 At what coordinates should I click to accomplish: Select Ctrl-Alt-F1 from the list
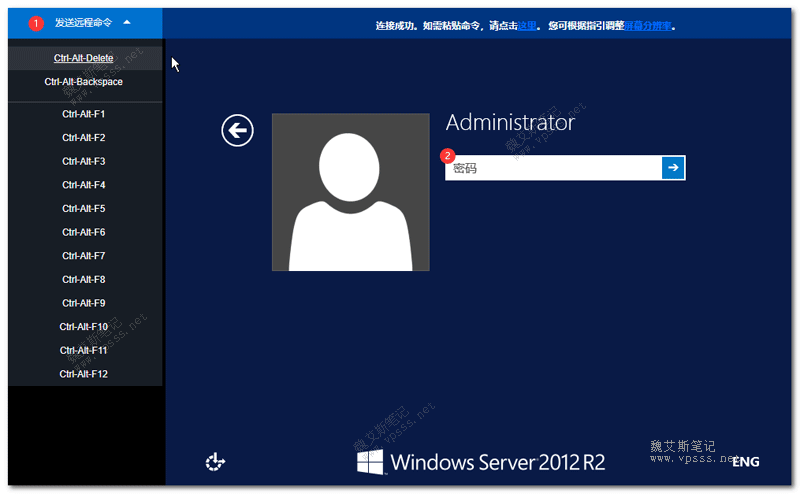coord(84,114)
